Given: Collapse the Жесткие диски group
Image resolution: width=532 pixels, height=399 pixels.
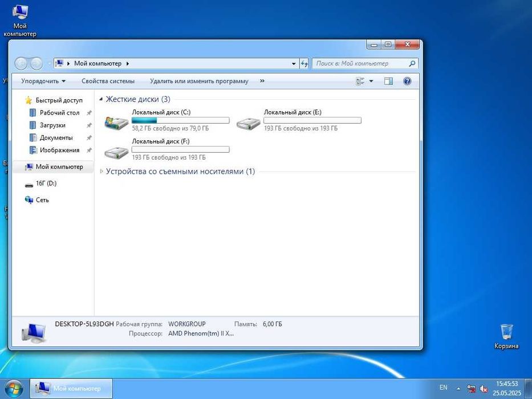Looking at the screenshot, I should point(101,99).
